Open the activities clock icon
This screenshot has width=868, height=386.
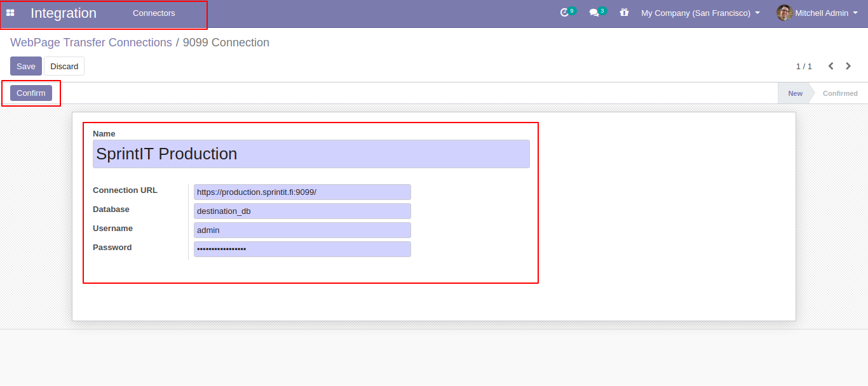point(564,13)
